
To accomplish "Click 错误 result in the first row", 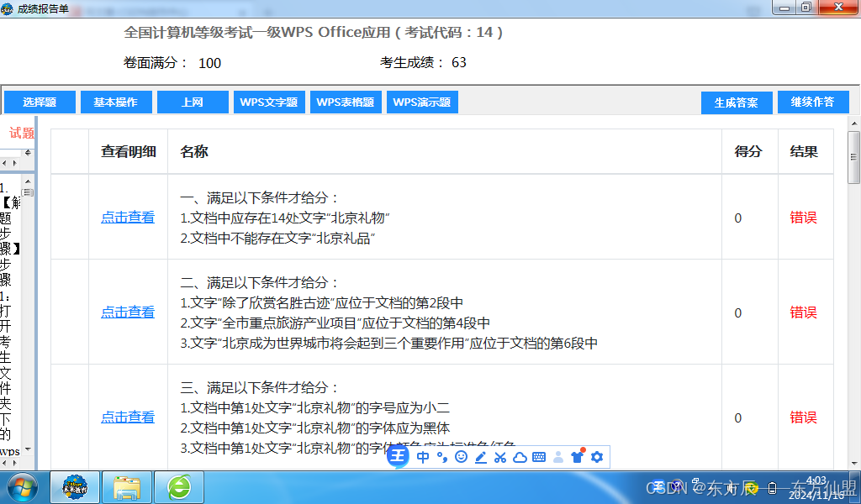I will point(803,218).
